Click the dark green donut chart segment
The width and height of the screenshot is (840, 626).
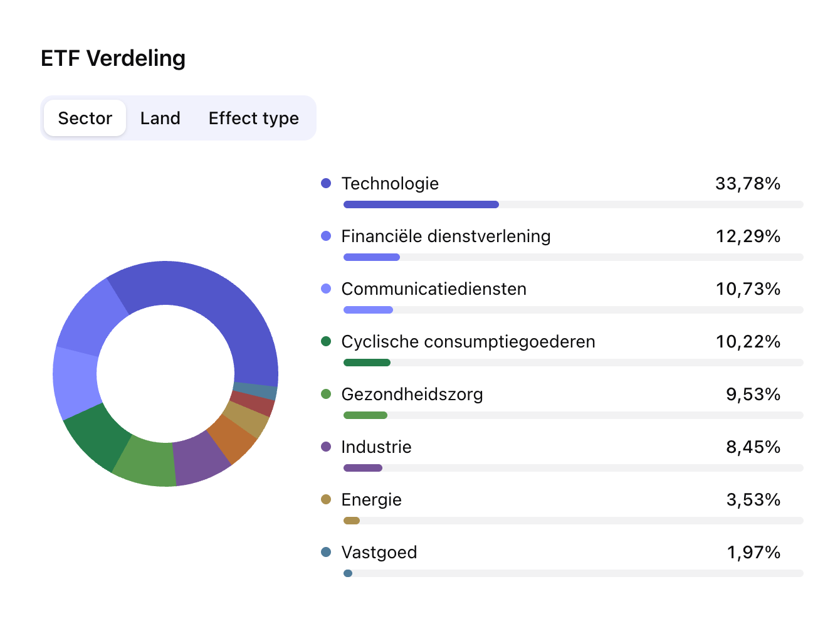pos(94,436)
